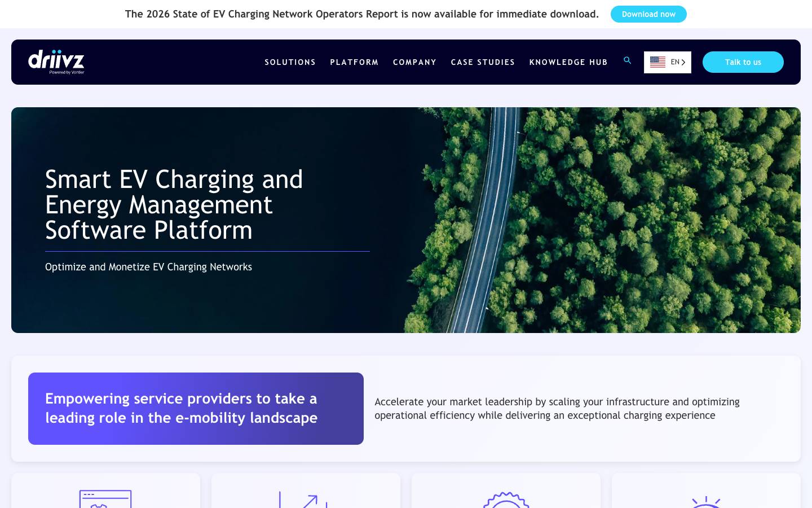Click the 'Empowering service providers' purple banner

(x=196, y=409)
